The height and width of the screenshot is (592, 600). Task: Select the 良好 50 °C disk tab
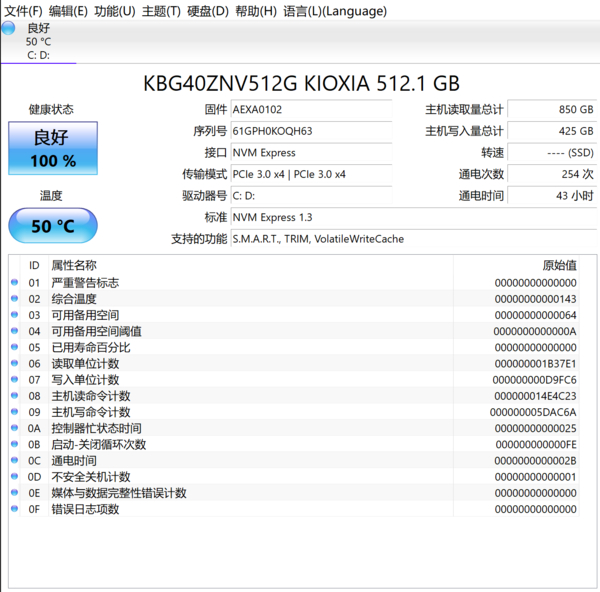[x=38, y=41]
